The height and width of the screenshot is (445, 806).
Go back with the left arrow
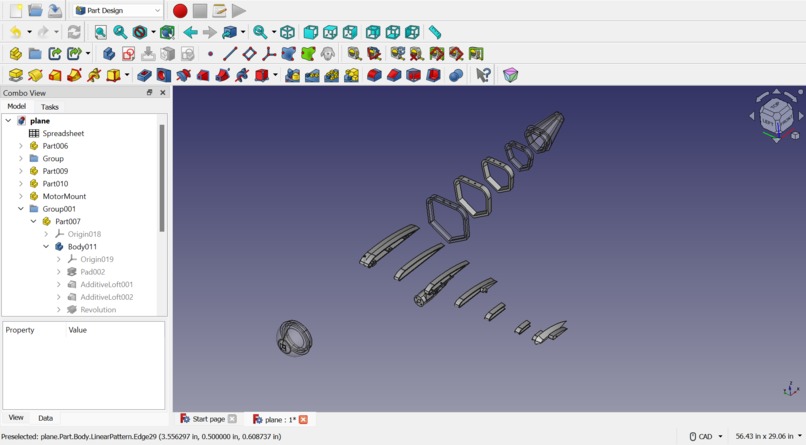tap(191, 32)
